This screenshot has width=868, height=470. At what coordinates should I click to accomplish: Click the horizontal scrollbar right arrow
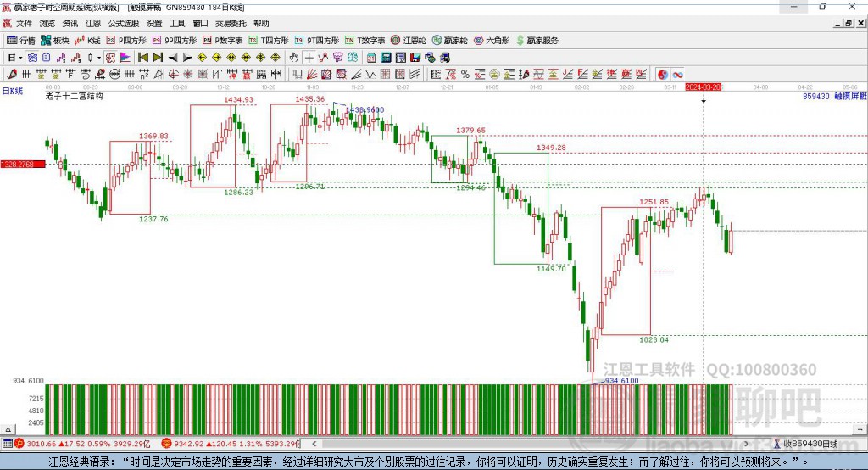(746, 444)
